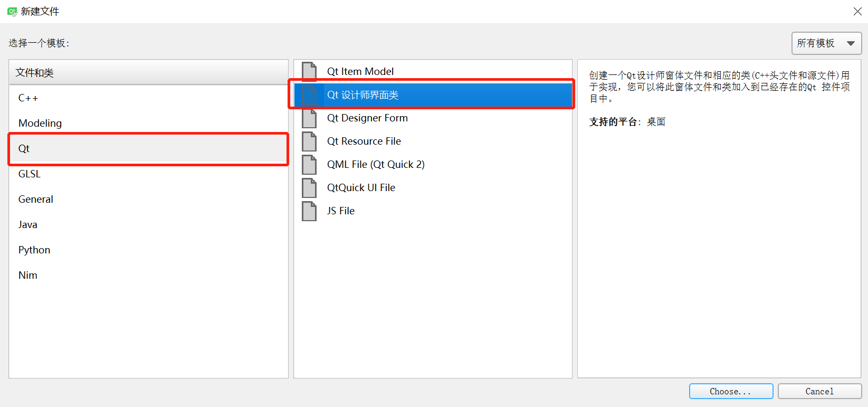Click the Qt Creator logo in title bar
Screen dimensions: 868x407
tap(12, 11)
